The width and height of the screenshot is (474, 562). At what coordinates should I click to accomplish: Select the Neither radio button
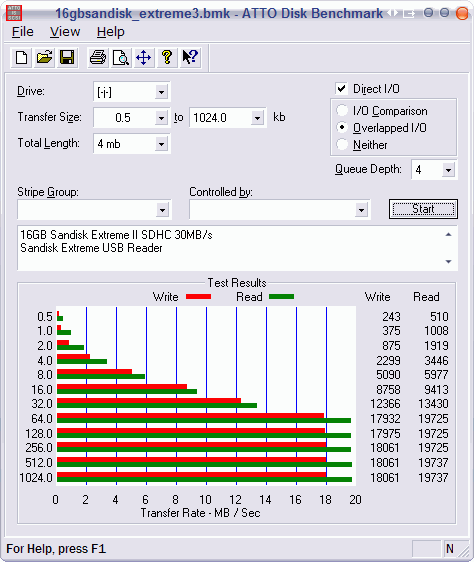342,144
